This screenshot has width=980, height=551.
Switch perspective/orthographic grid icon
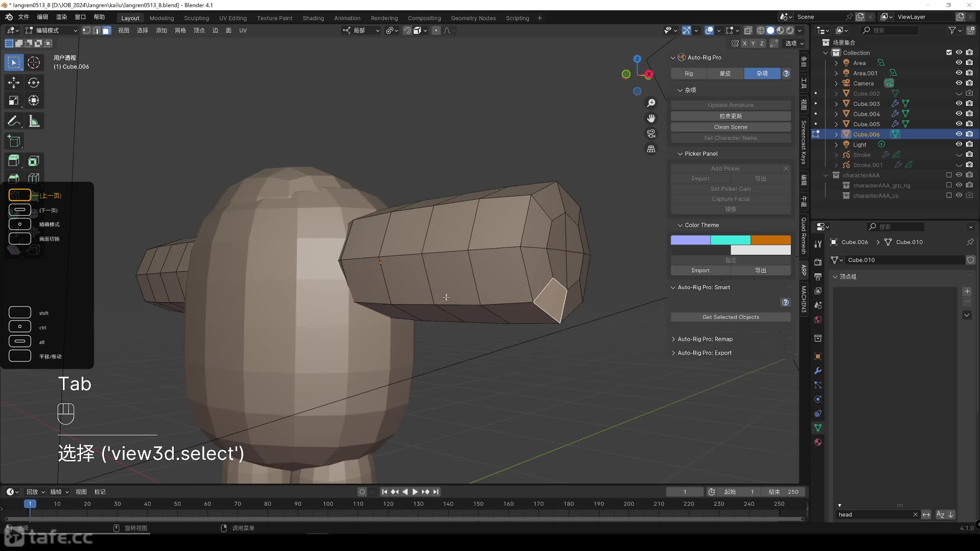tap(651, 149)
